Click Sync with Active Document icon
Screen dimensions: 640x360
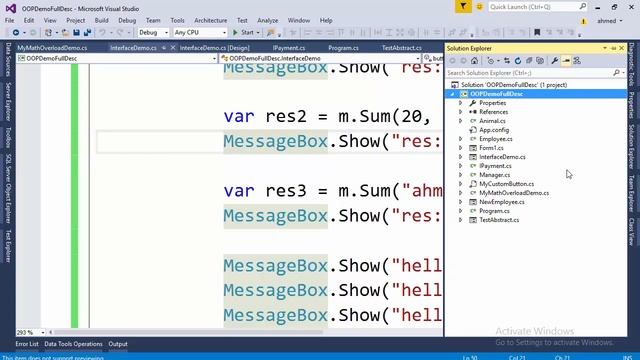pos(507,61)
